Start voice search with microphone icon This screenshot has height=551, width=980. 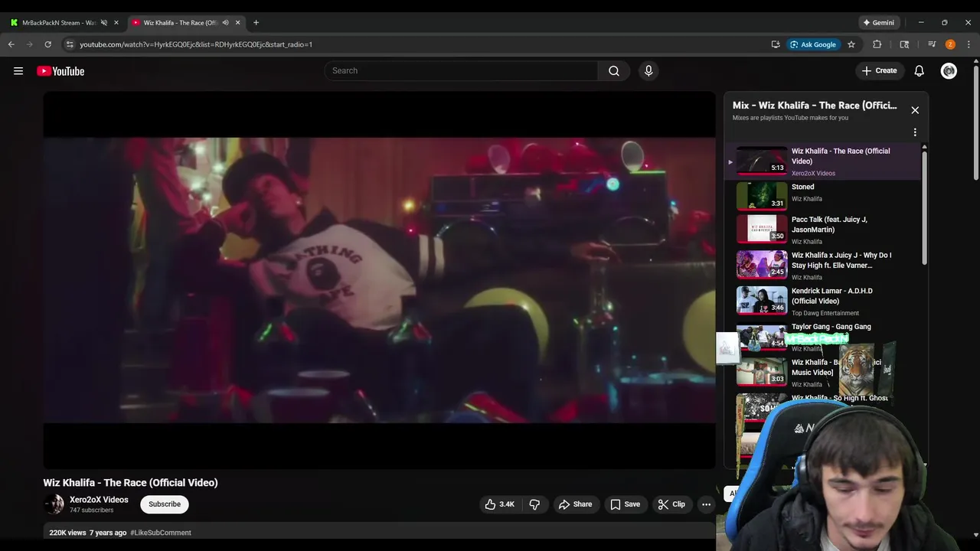click(648, 71)
